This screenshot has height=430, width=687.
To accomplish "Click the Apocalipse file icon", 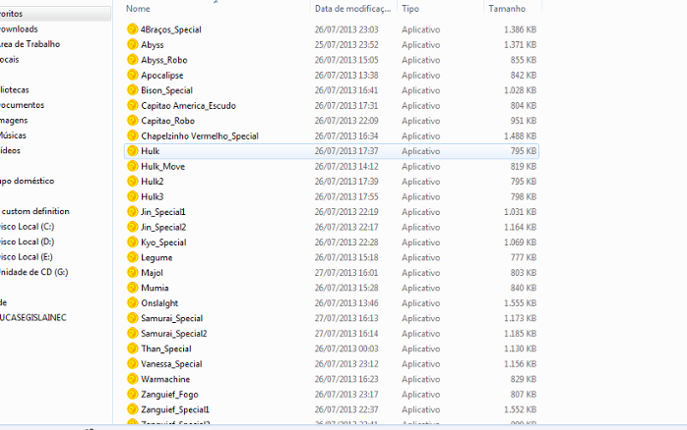I will pyautogui.click(x=132, y=75).
